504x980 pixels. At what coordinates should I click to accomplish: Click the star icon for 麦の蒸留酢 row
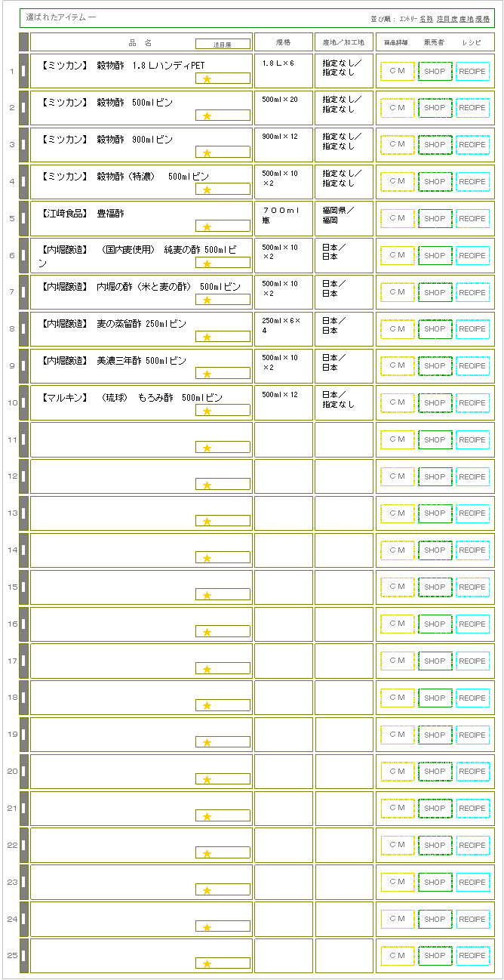[207, 337]
